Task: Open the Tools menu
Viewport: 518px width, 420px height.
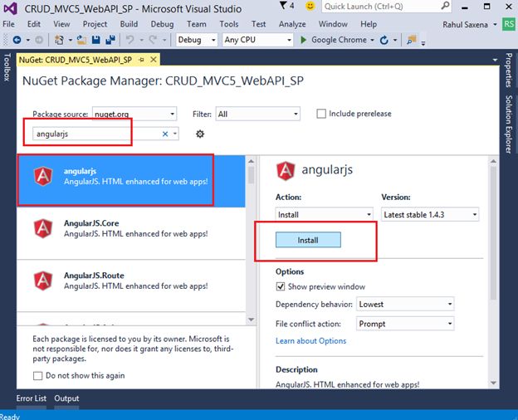Action: (x=229, y=24)
